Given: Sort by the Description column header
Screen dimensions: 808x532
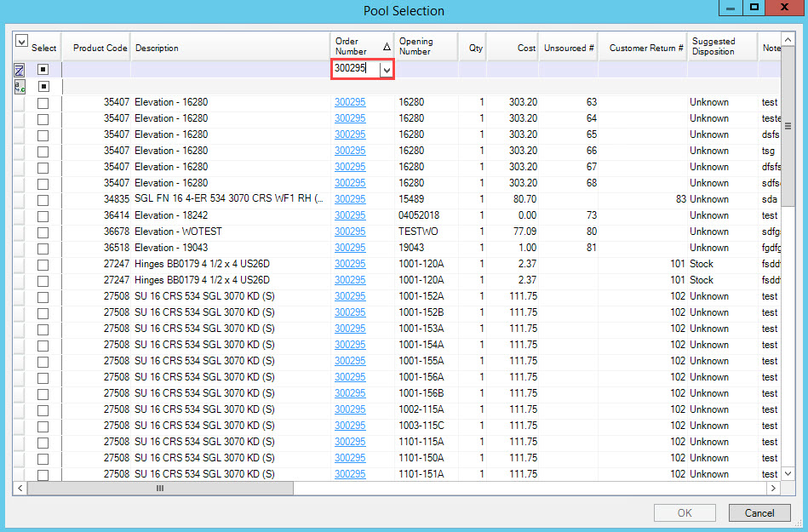Looking at the screenshot, I should coord(231,48).
